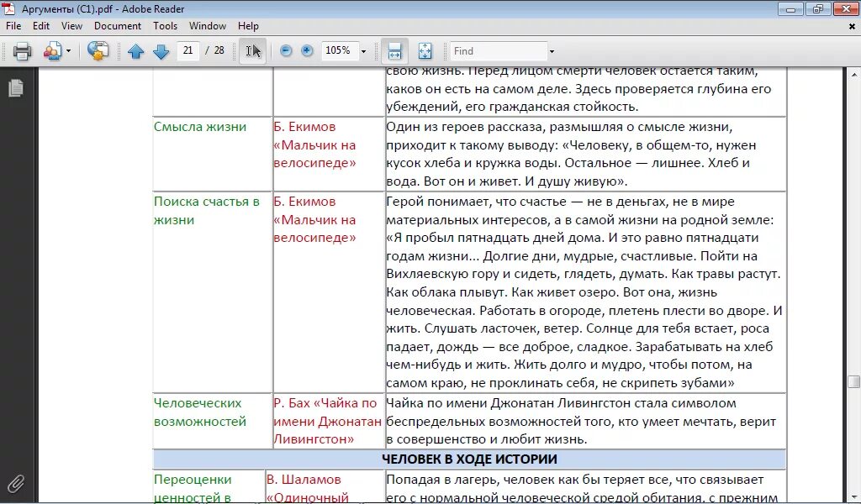
Task: Select the Print document icon
Action: (x=23, y=51)
